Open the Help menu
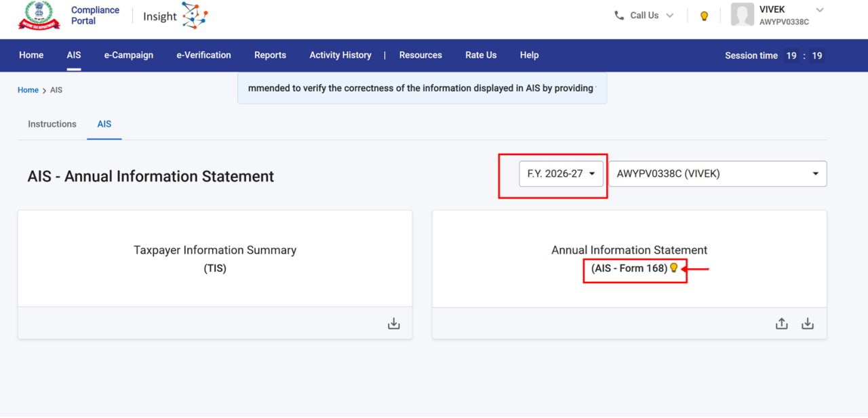The image size is (868, 418). pyautogui.click(x=529, y=55)
